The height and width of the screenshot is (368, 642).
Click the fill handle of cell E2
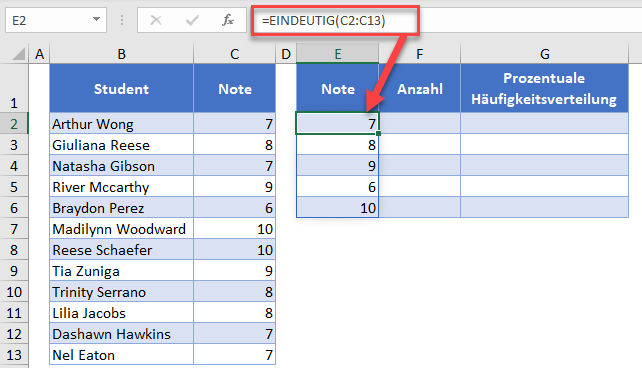pos(379,133)
